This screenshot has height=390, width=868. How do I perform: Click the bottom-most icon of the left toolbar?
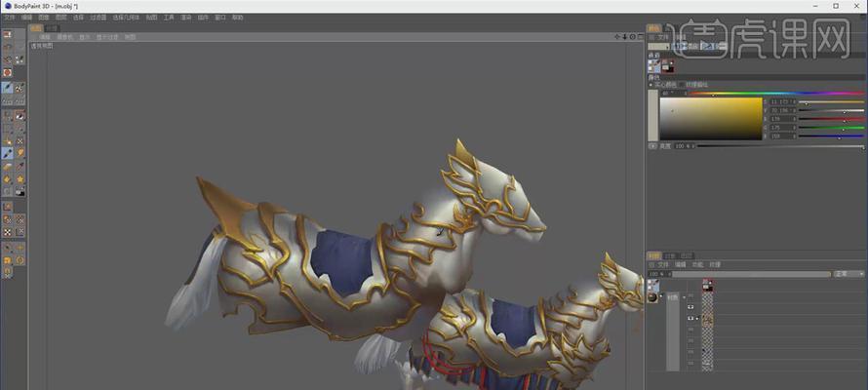pos(7,272)
